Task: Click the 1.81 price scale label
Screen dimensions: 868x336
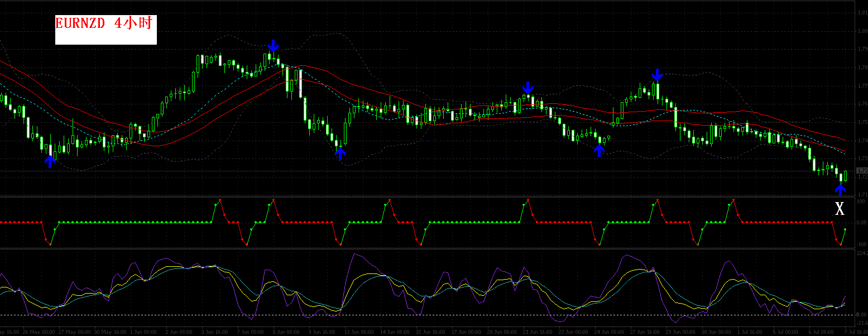Action: click(862, 13)
